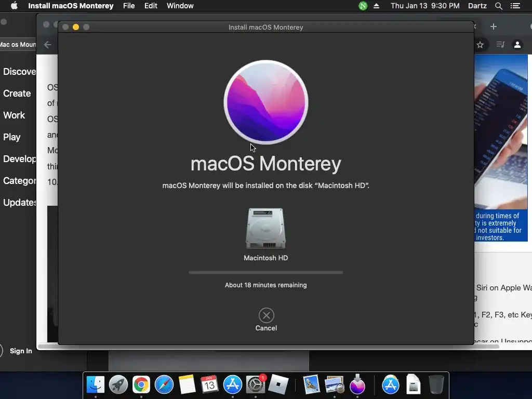Open Launchpad from the Dock

point(118,384)
